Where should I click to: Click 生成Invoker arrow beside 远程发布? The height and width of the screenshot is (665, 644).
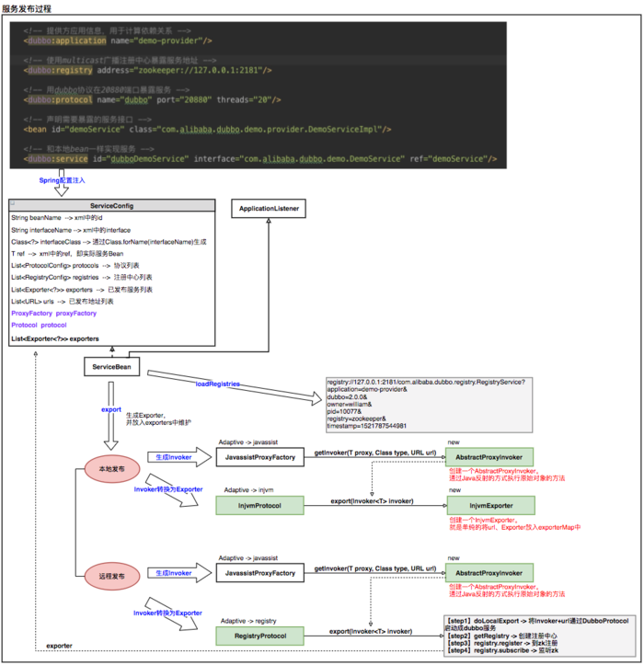(179, 573)
